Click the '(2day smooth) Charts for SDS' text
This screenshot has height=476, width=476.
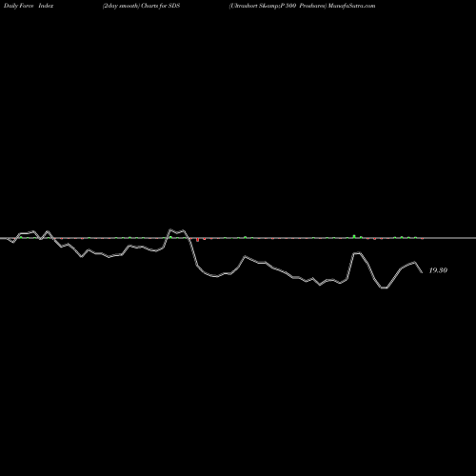tap(141, 6)
